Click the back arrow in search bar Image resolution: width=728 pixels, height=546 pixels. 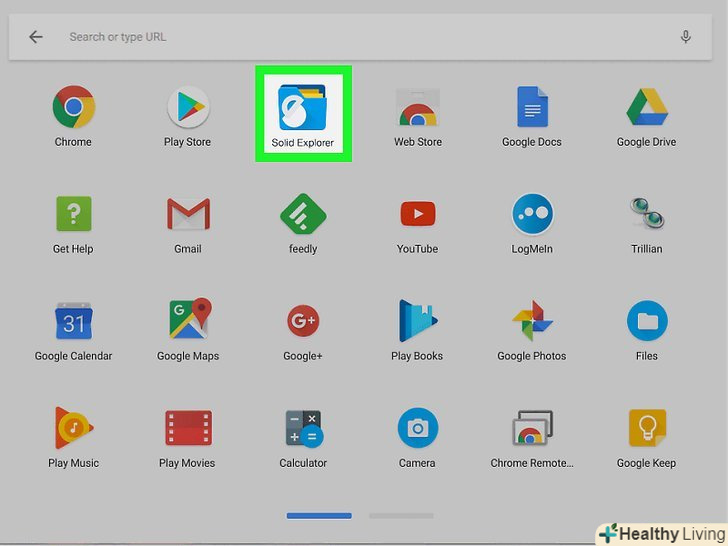36,37
